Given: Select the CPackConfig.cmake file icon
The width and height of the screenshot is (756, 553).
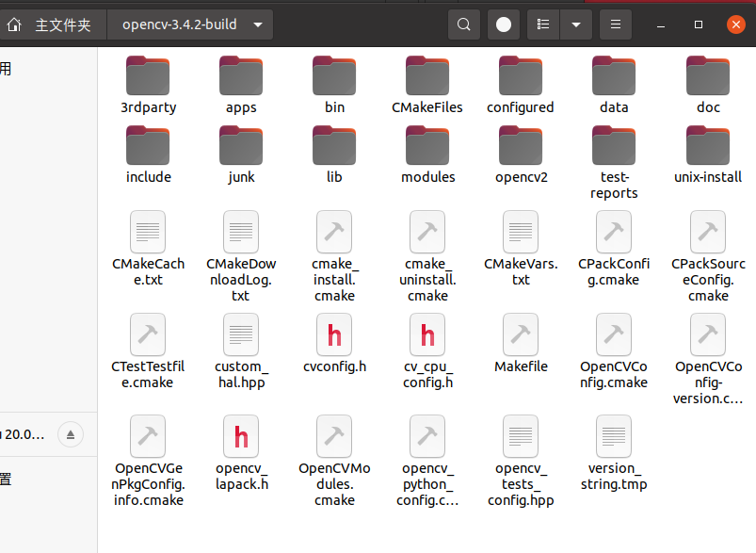Looking at the screenshot, I should click(614, 232).
